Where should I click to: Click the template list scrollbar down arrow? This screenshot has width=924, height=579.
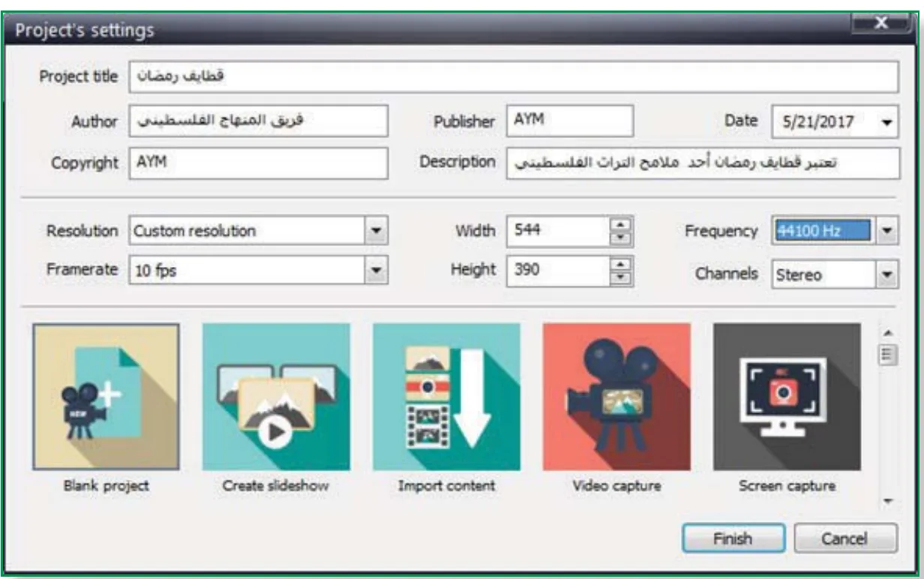point(887,502)
